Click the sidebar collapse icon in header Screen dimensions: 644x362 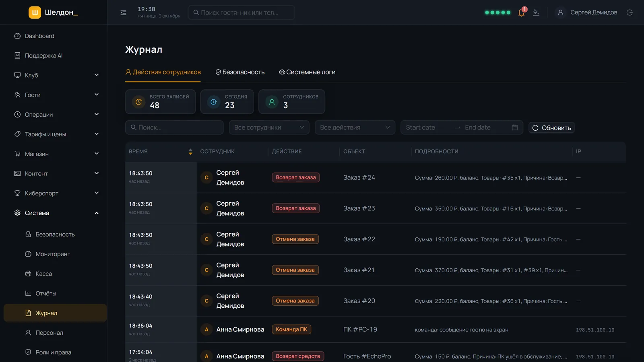coord(124,12)
